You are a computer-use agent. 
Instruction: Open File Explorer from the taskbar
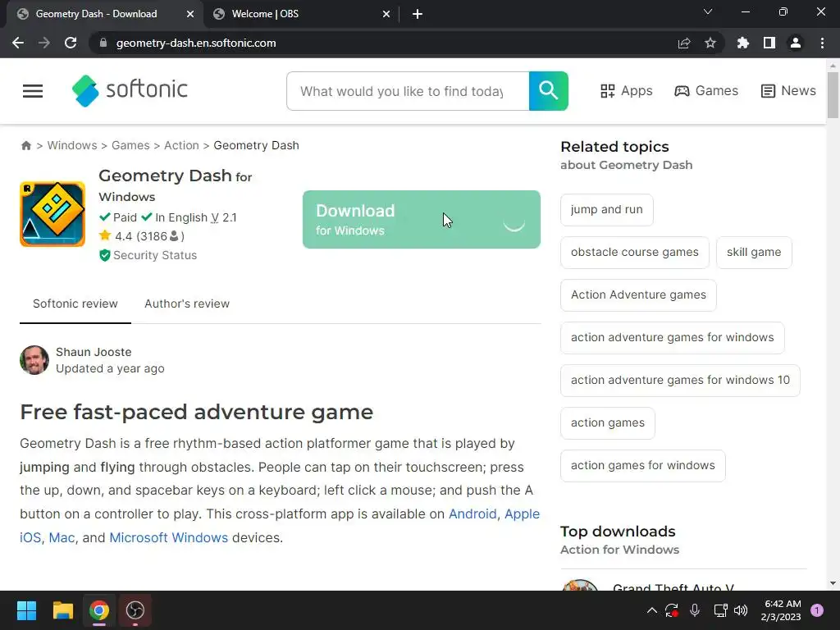[62, 610]
